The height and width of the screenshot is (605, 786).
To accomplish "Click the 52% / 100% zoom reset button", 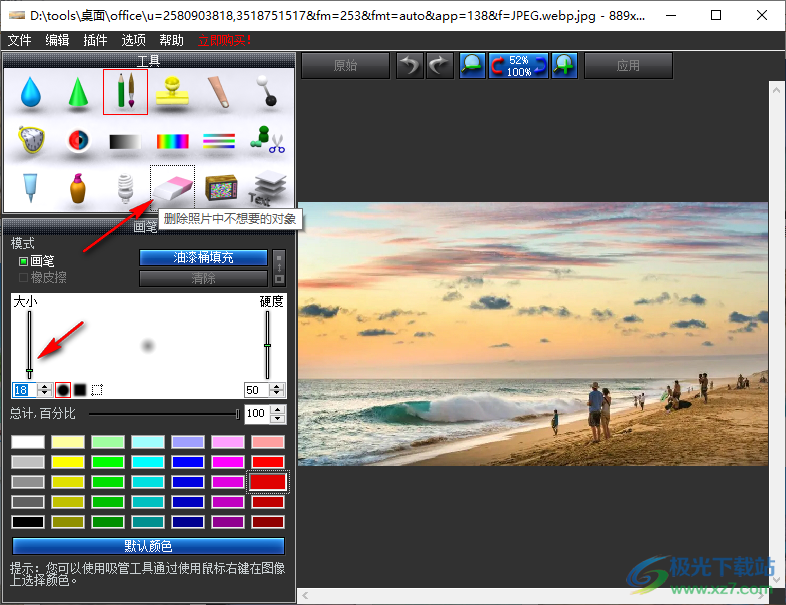I will tap(518, 66).
